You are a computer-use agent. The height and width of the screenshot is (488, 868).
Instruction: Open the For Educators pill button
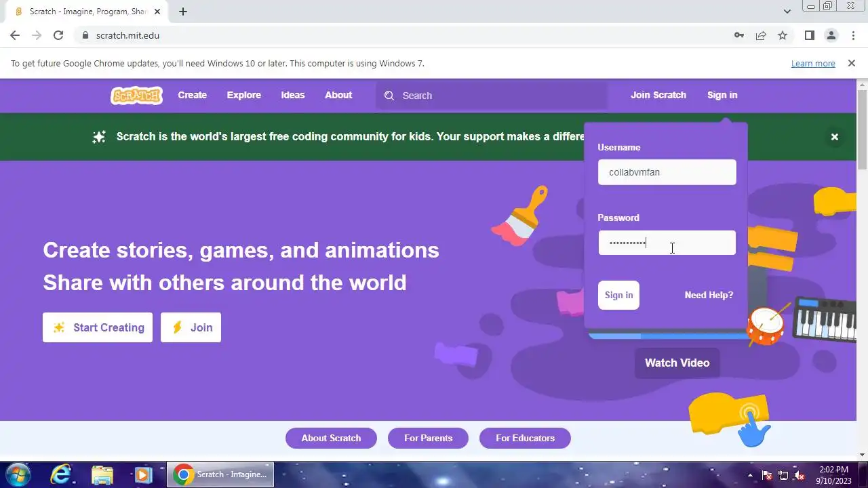[525, 438]
